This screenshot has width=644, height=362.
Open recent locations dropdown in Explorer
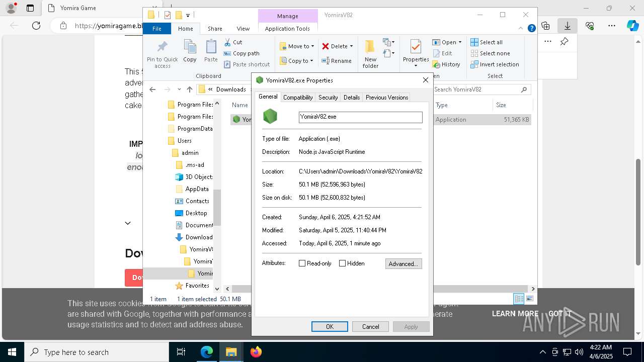tap(179, 89)
